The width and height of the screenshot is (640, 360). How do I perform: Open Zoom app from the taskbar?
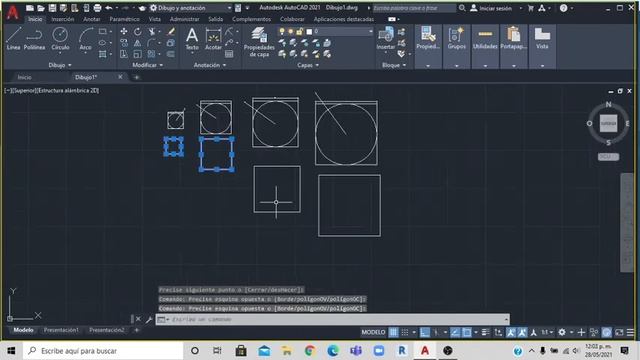[x=379, y=351]
